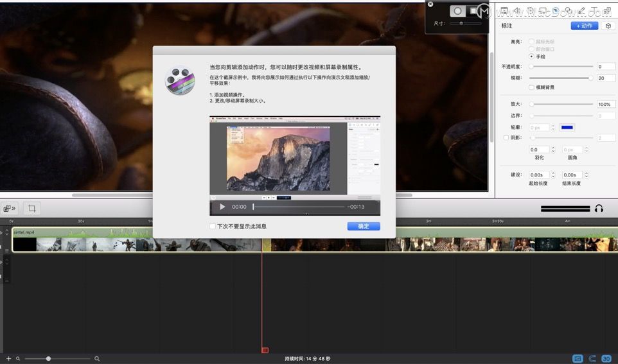Toggle visibility eye of second track
This screenshot has width=618, height=364.
1,263
